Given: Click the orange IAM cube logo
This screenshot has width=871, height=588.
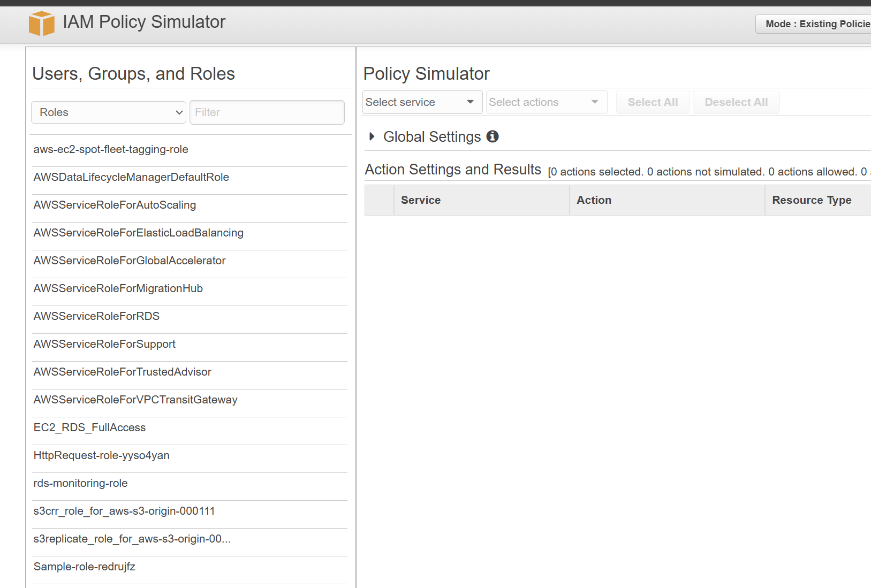Looking at the screenshot, I should 41,24.
